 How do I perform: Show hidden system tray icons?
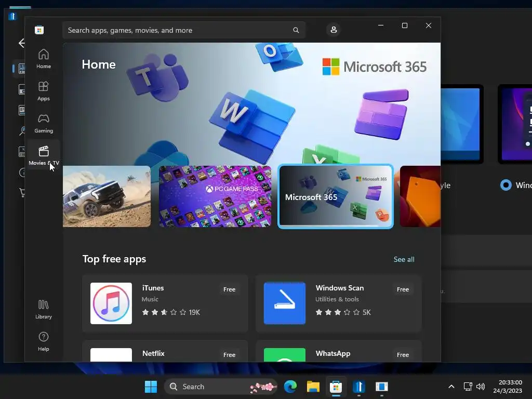click(451, 387)
